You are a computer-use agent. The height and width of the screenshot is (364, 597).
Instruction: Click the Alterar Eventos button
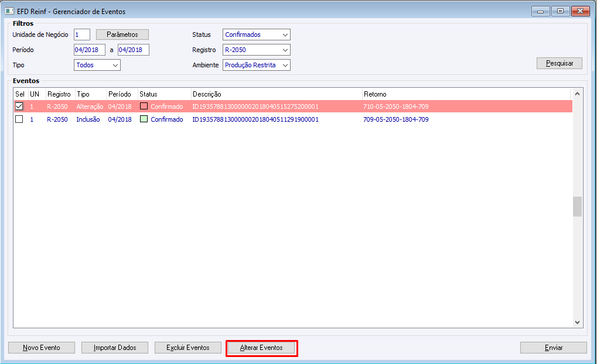coord(261,348)
